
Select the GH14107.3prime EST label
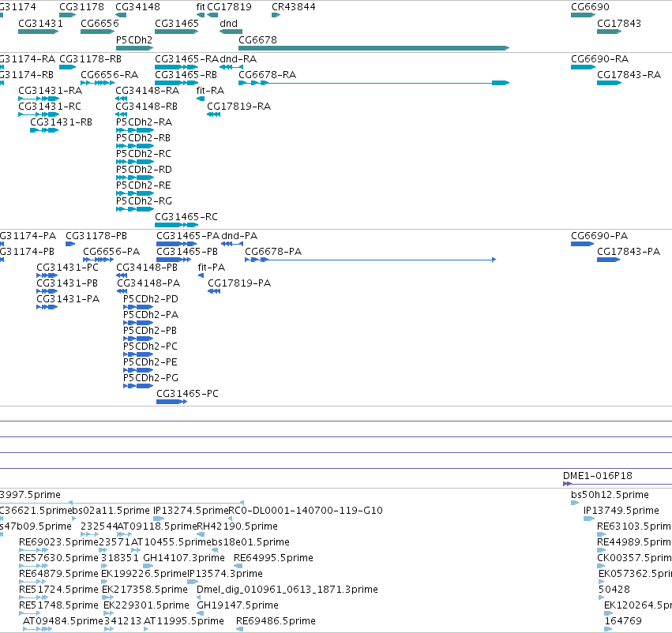(x=183, y=559)
